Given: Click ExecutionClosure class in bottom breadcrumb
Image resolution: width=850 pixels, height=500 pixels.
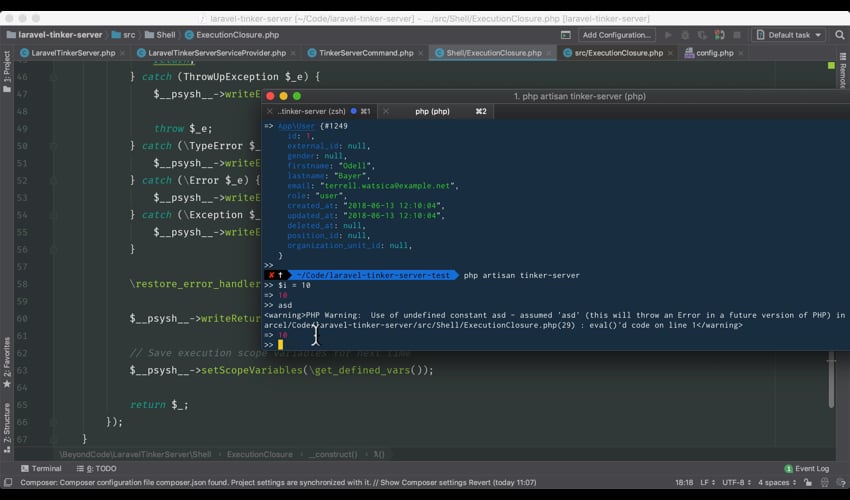Looking at the screenshot, I should click(x=260, y=454).
